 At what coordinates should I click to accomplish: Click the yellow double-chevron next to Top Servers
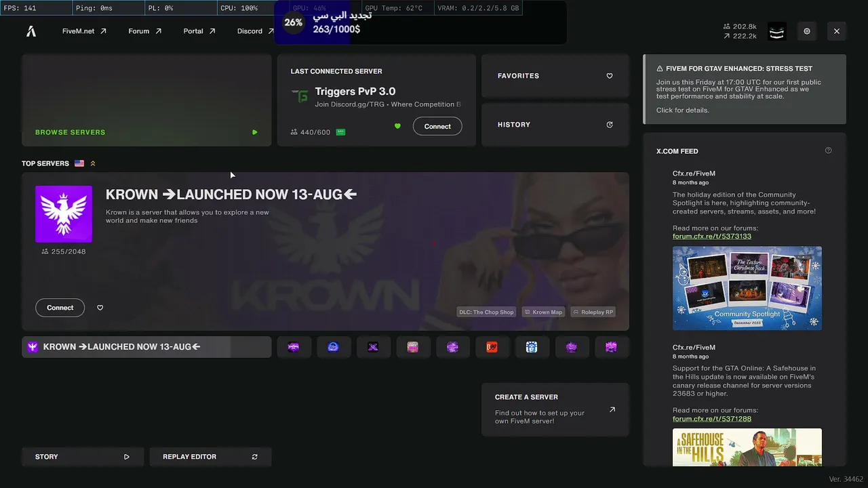click(x=93, y=163)
